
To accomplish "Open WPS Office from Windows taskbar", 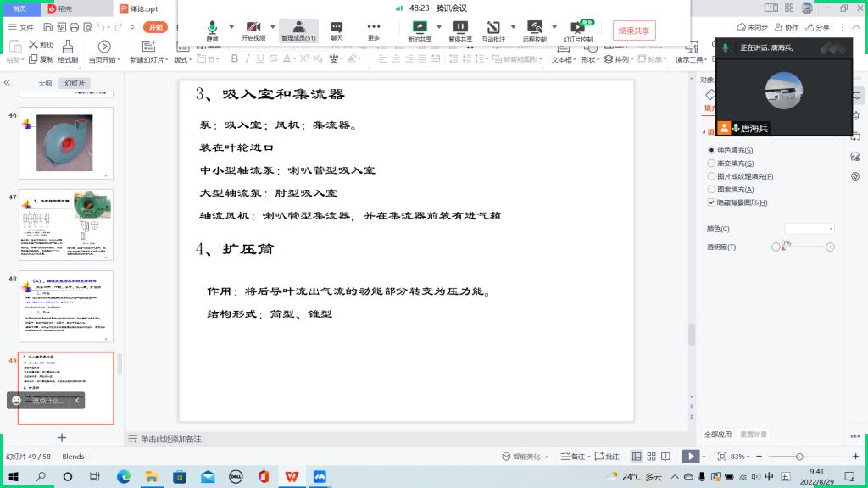I will tap(291, 477).
